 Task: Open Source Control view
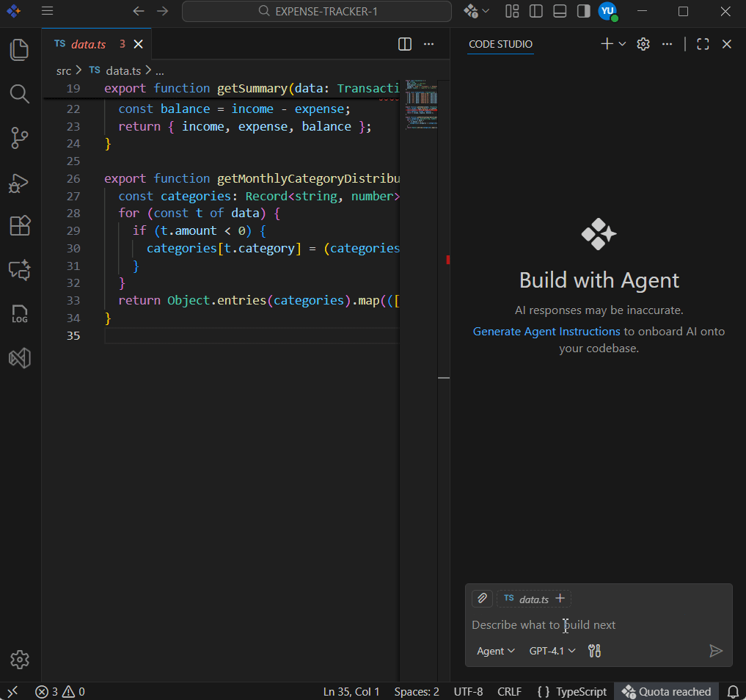[x=19, y=138]
